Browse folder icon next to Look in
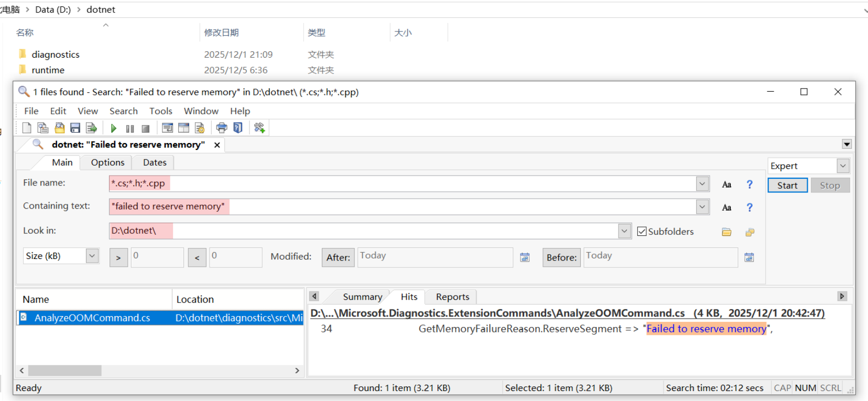The image size is (868, 401). [x=726, y=232]
